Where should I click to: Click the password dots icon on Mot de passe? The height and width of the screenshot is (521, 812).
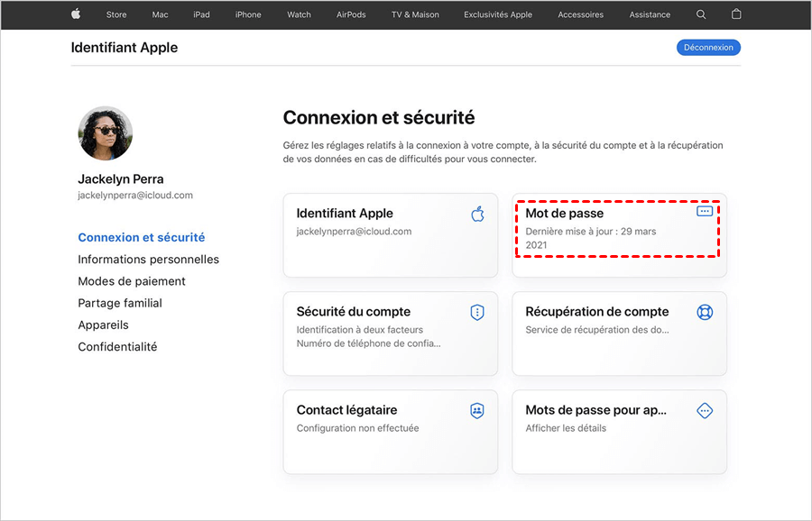tap(705, 211)
